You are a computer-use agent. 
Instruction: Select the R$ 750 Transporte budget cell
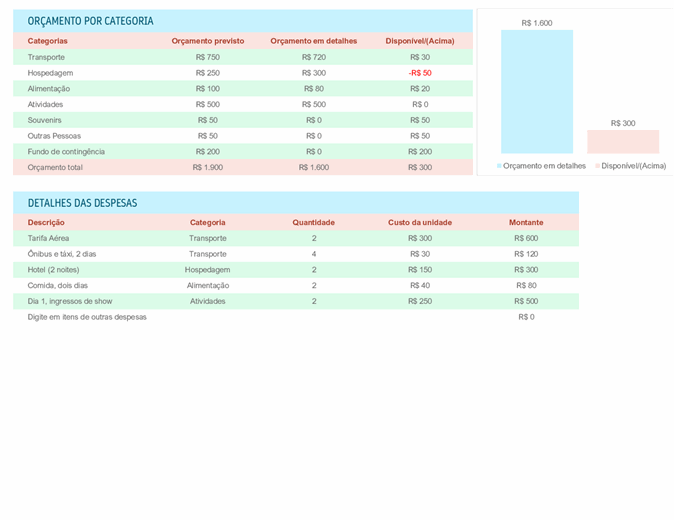[207, 57]
